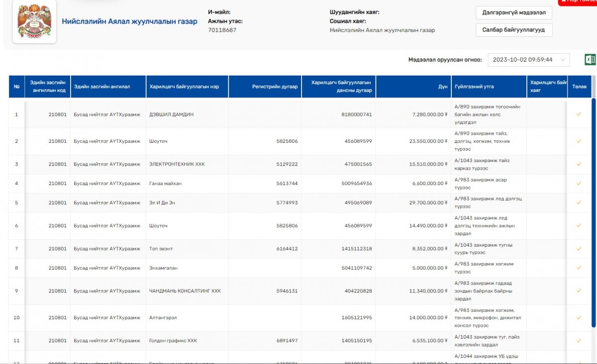Click the Нийслэлийн Аялал жуулчлалын газар title link

point(129,21)
